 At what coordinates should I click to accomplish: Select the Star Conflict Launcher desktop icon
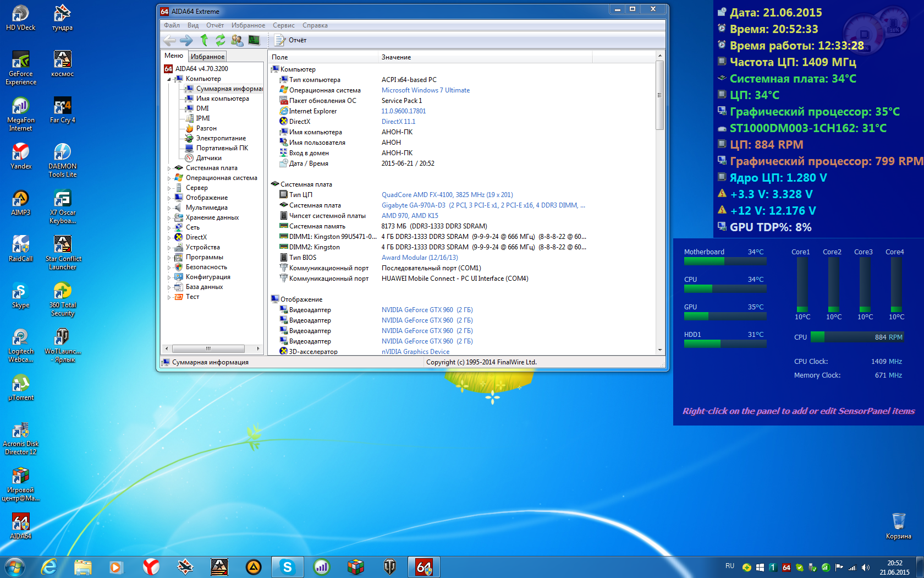click(62, 254)
